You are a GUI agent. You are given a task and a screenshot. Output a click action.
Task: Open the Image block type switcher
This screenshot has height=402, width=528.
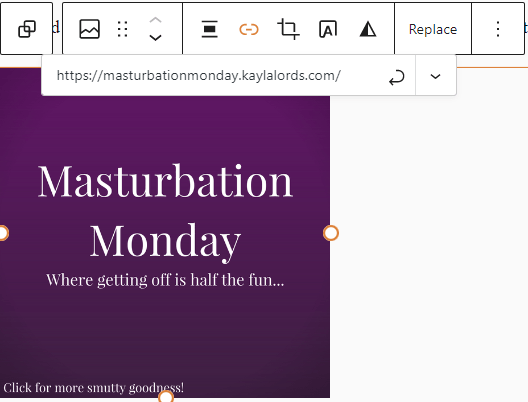click(x=89, y=29)
